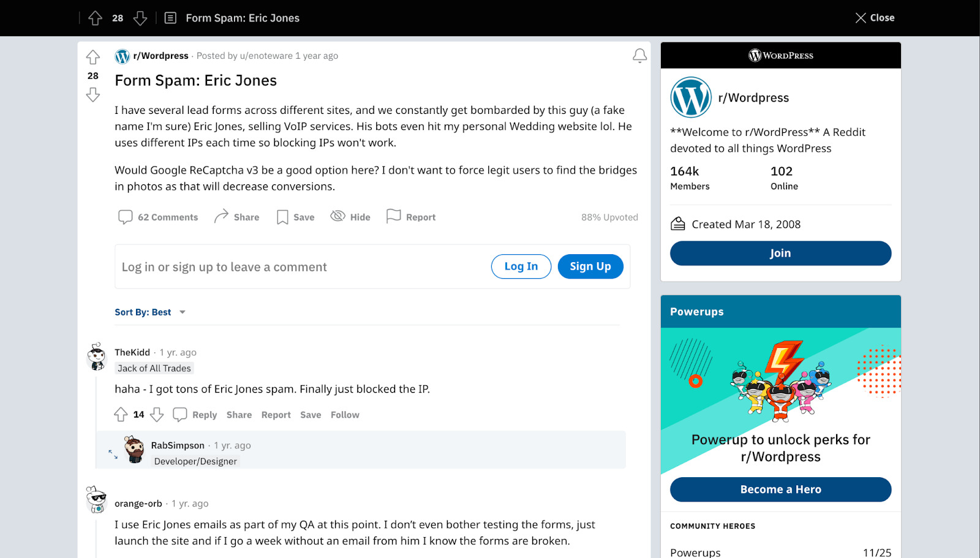The image size is (980, 558).
Task: Open the Sort By: Best dropdown
Action: [150, 312]
